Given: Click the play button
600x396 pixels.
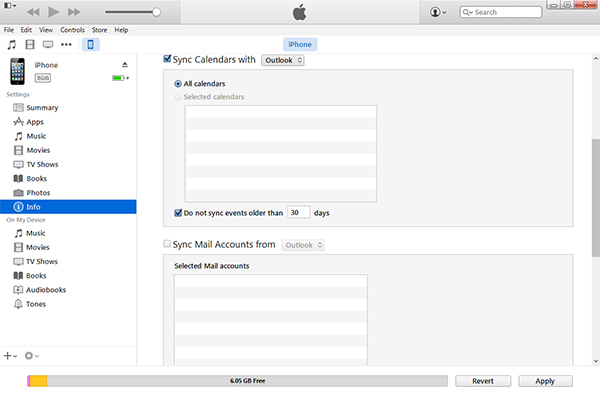Looking at the screenshot, I should [x=54, y=12].
